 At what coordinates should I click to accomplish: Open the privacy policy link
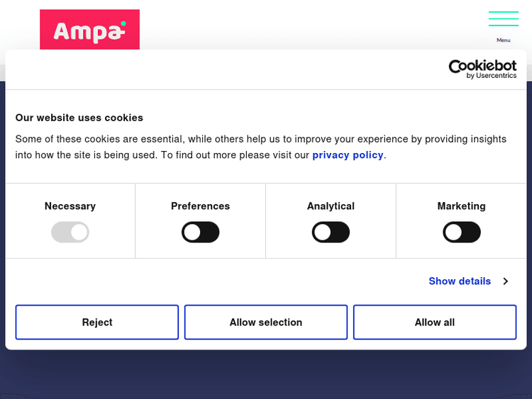[348, 155]
